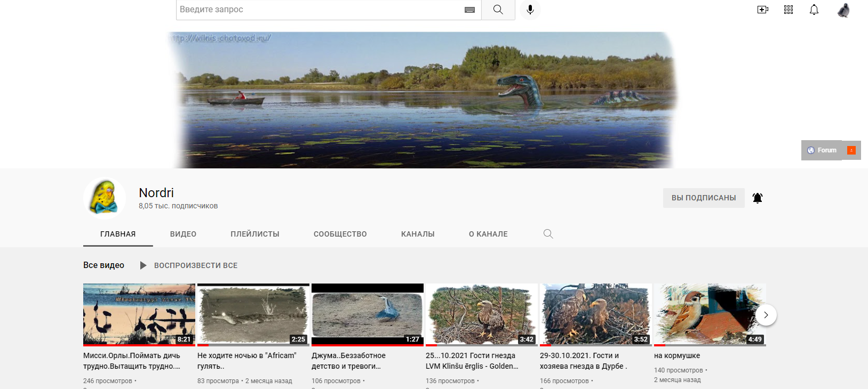868x389 pixels.
Task: Toggle channel notification bell next to subscribe
Action: (758, 198)
